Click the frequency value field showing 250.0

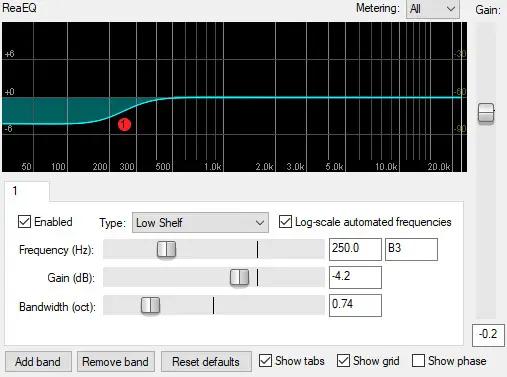(355, 249)
